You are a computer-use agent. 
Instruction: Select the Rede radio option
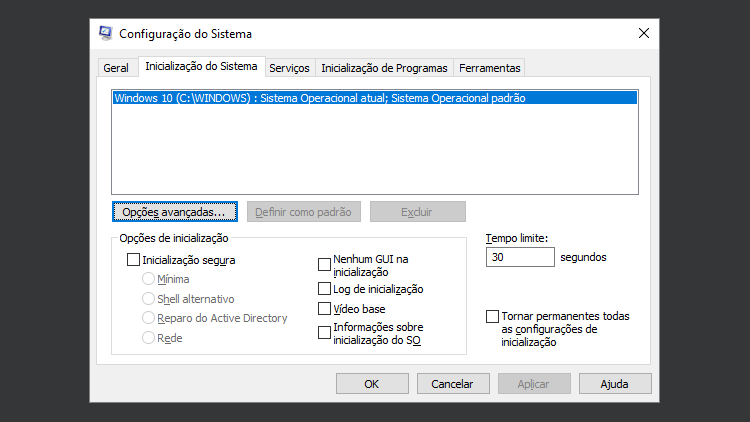148,338
